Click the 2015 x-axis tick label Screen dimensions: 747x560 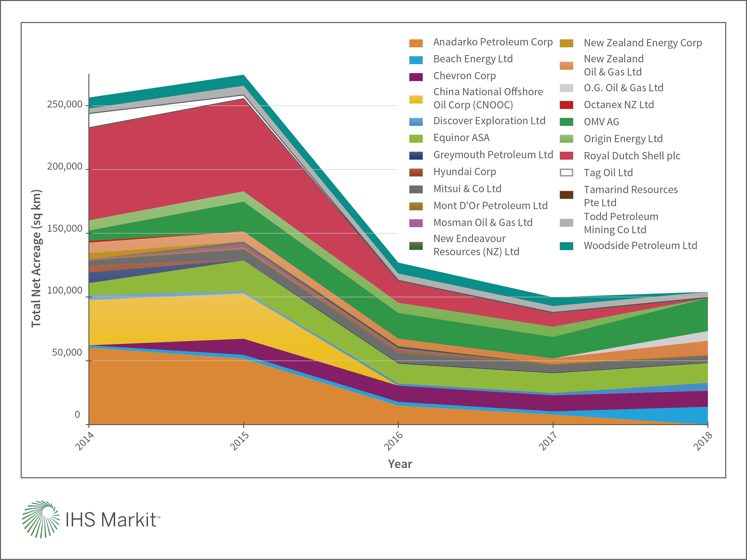pos(239,441)
